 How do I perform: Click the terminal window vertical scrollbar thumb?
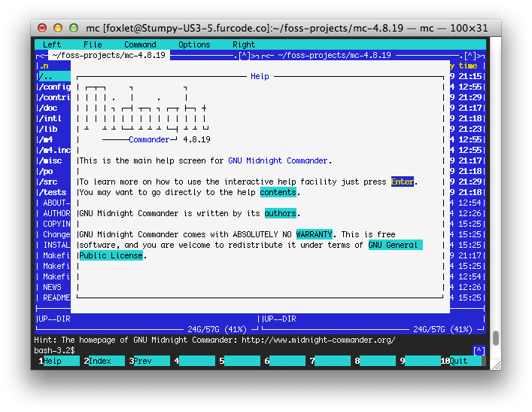click(x=496, y=338)
